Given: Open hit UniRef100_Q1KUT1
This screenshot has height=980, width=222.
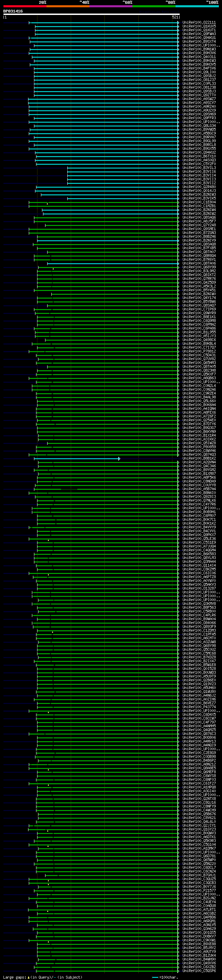Looking at the screenshot, I should (199, 30).
